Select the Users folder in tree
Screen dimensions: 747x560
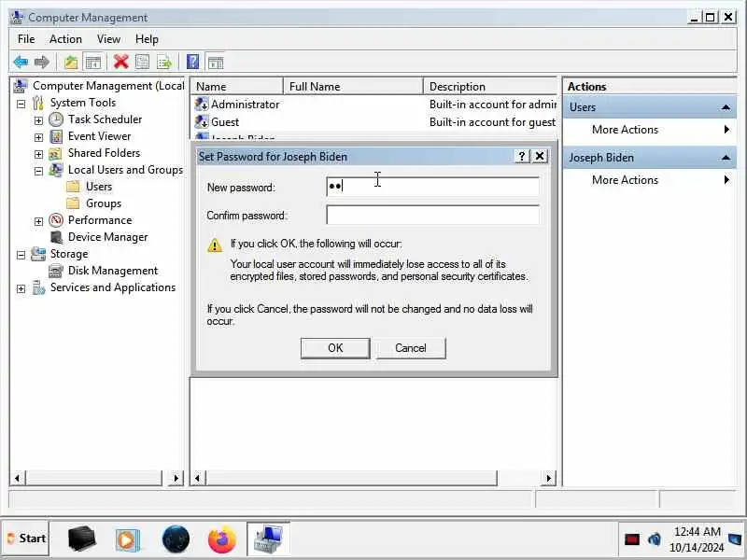pos(99,187)
